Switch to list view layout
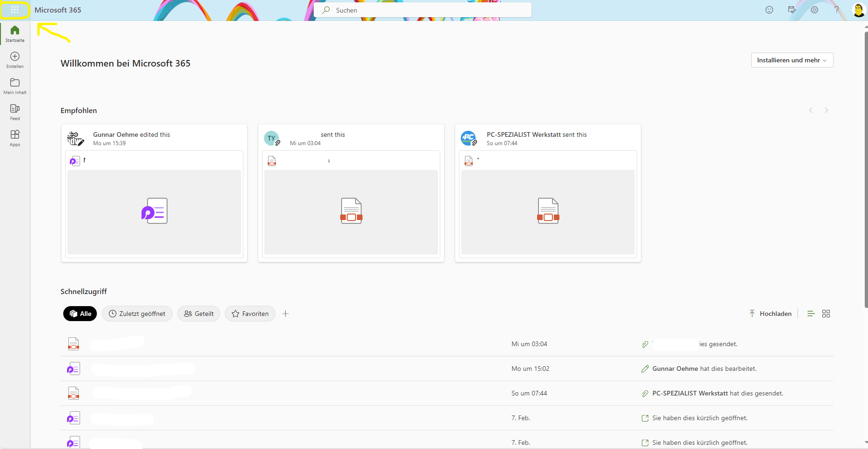 point(811,314)
